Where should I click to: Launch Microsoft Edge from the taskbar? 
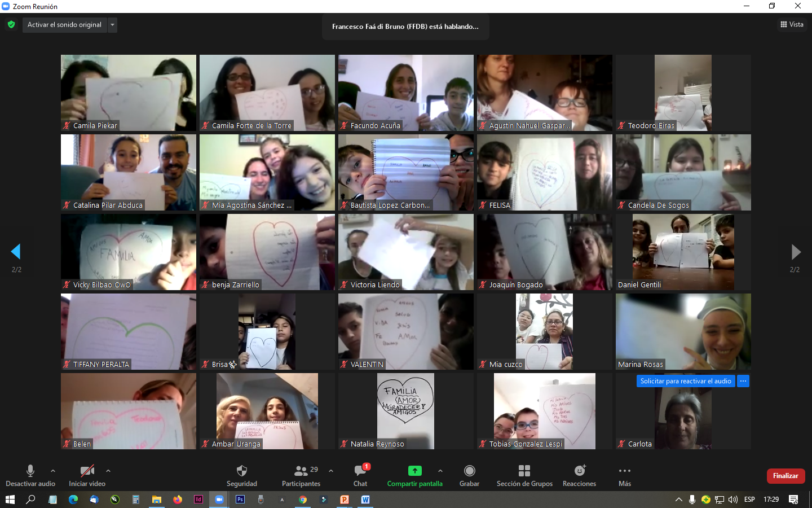pos(73,500)
